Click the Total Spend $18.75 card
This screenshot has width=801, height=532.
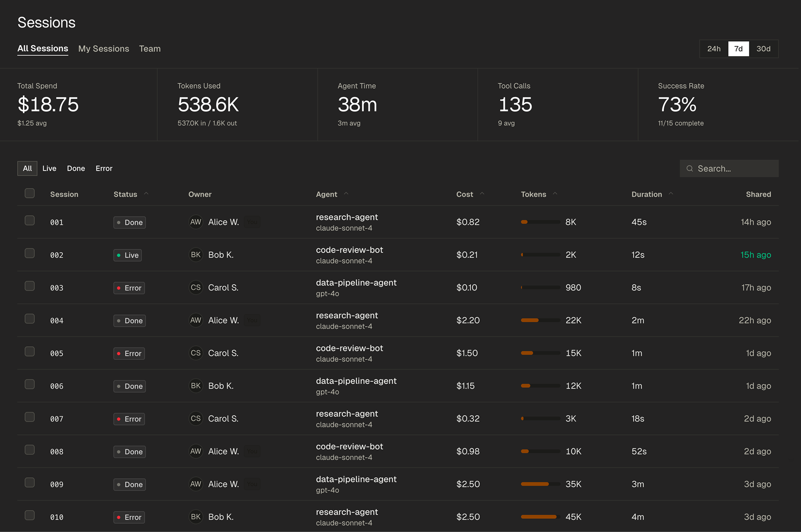[x=78, y=105]
